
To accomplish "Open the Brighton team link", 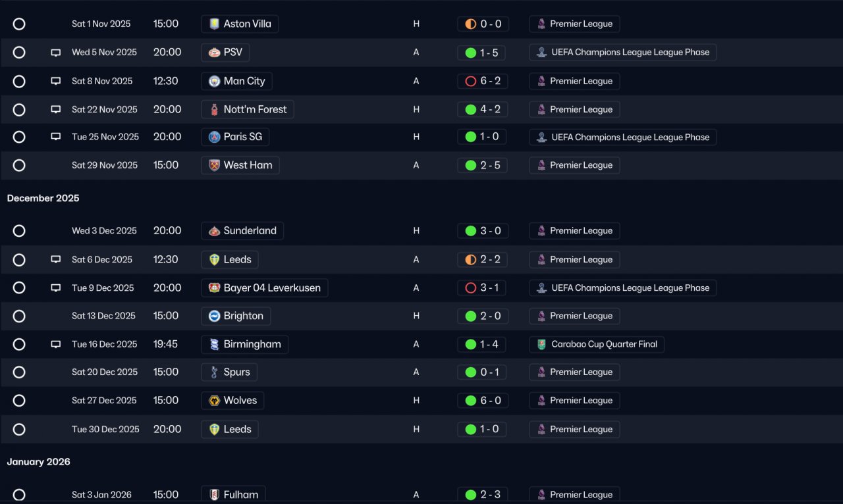I will pos(236,316).
